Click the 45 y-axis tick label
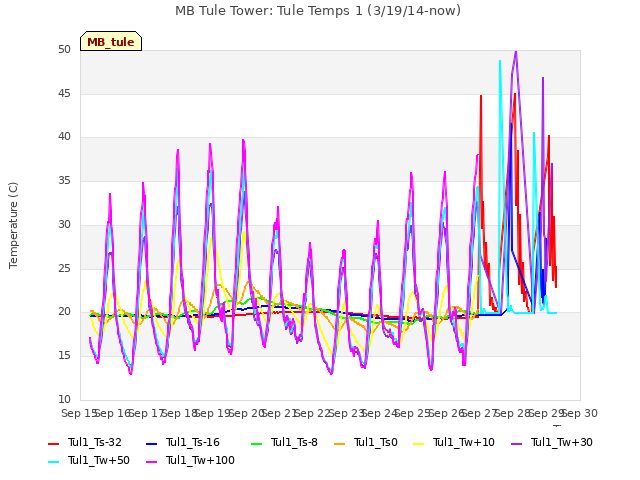The width and height of the screenshot is (640, 480). (64, 93)
